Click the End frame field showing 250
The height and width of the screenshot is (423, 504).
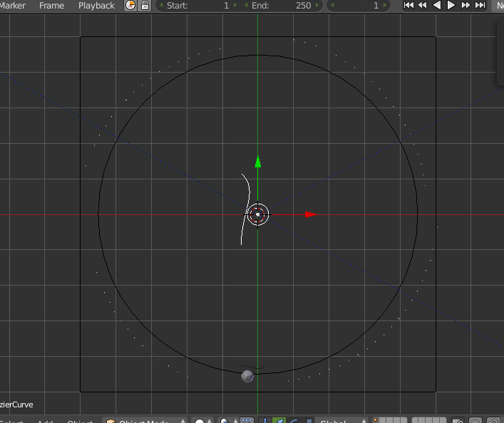click(x=282, y=6)
